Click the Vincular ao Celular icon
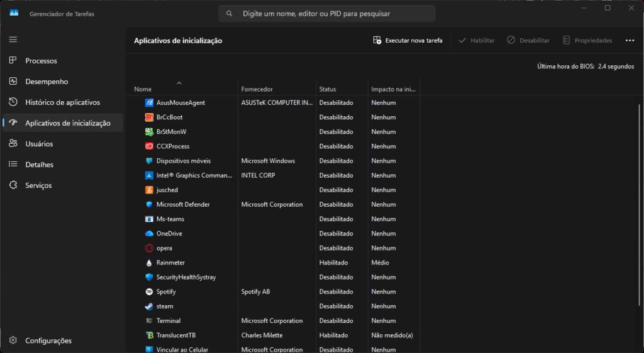The image size is (644, 353). (x=149, y=350)
